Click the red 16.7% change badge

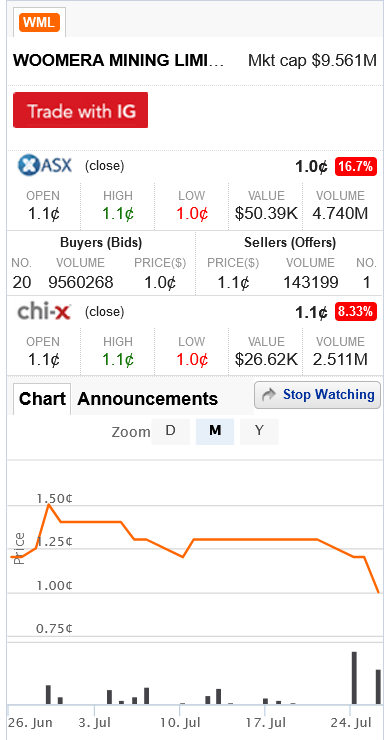[356, 167]
